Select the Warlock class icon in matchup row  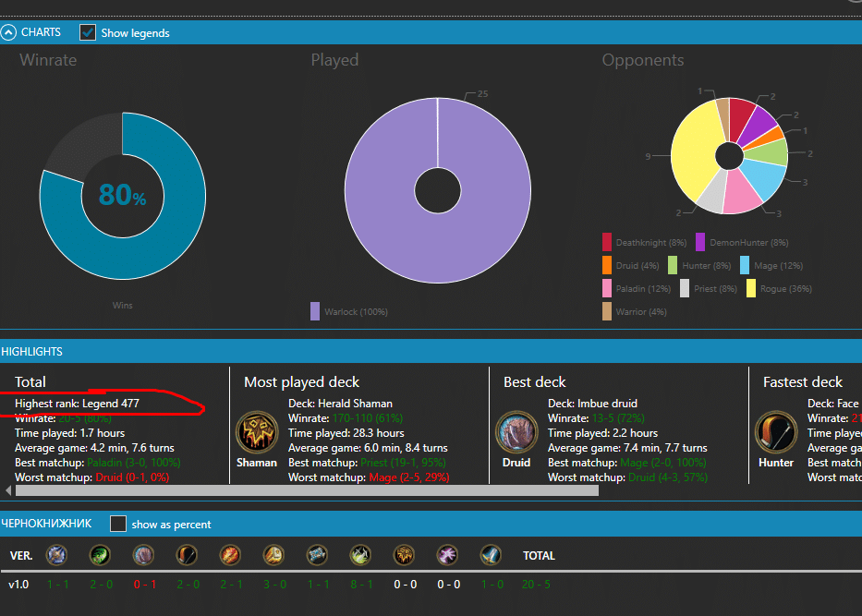[447, 555]
